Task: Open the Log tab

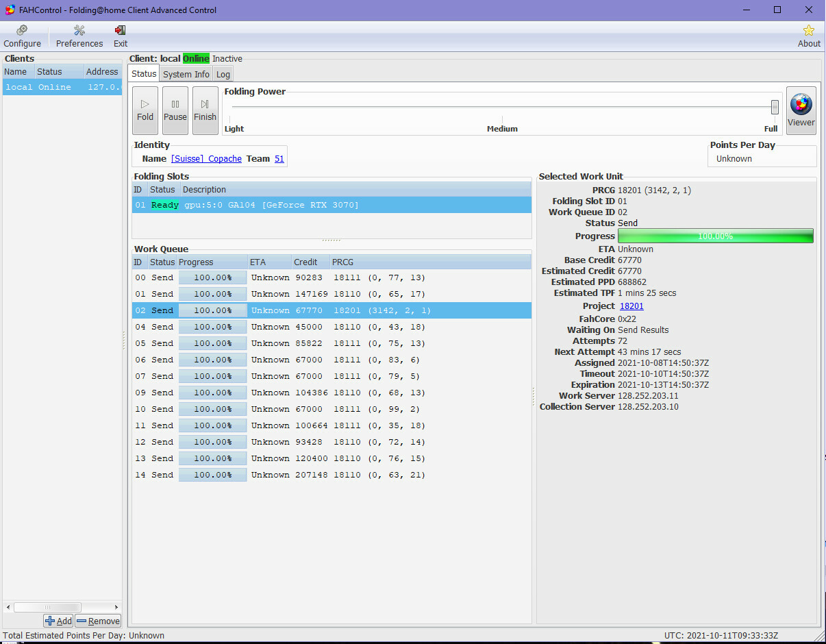Action: coord(223,74)
